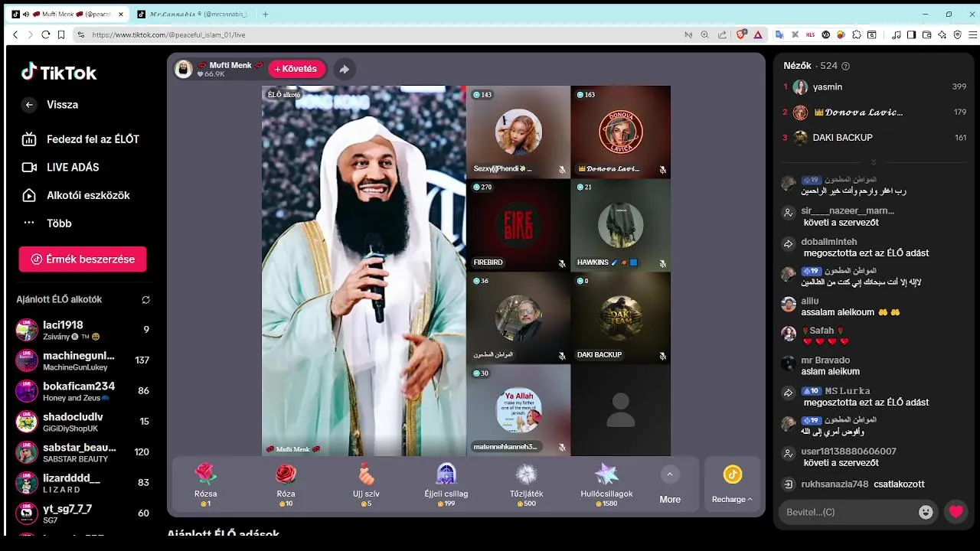Open sabstar_beau... live channel
Image resolution: width=980 pixels, height=551 pixels.
83,452
